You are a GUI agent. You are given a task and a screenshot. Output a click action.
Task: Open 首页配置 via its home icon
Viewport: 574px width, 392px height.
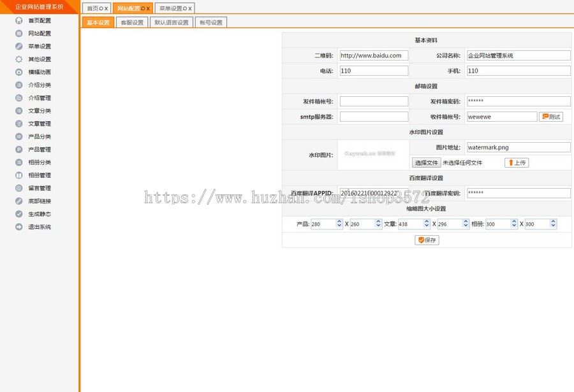tap(19, 20)
